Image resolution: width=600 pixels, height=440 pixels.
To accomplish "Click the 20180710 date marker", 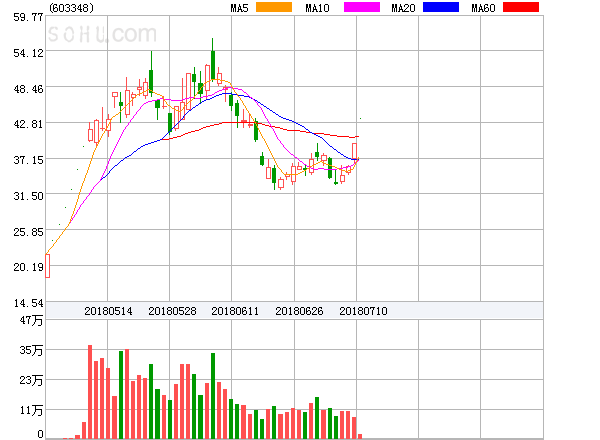I will coord(363,312).
